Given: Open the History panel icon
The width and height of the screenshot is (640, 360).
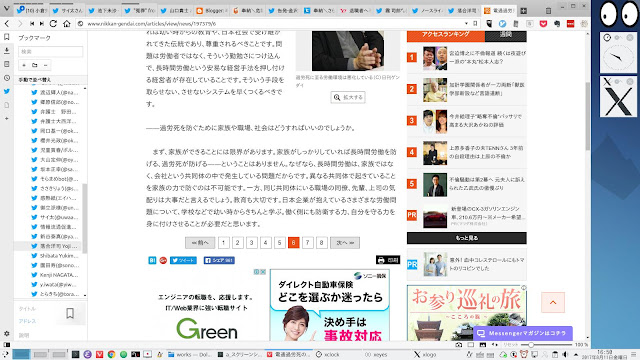Looking at the screenshot, I should [x=7, y=78].
